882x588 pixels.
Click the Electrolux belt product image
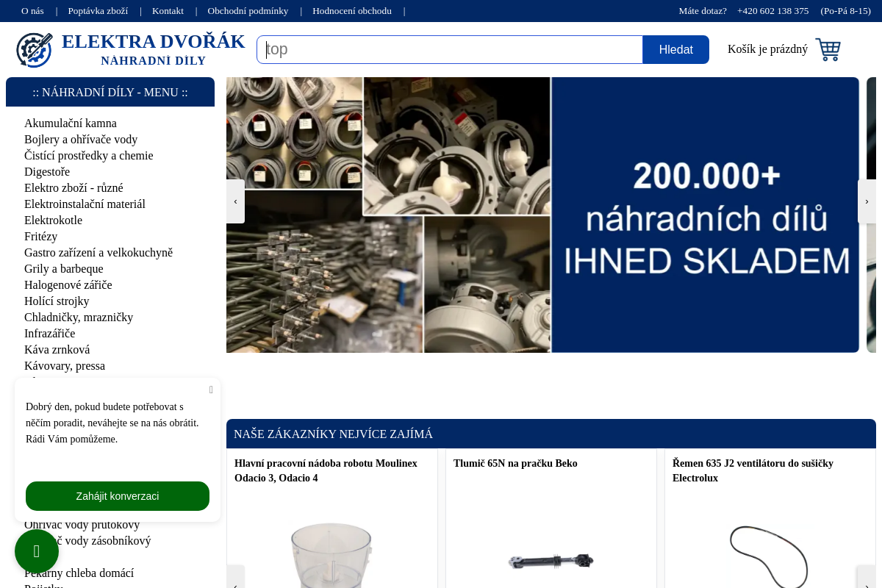[770, 556]
